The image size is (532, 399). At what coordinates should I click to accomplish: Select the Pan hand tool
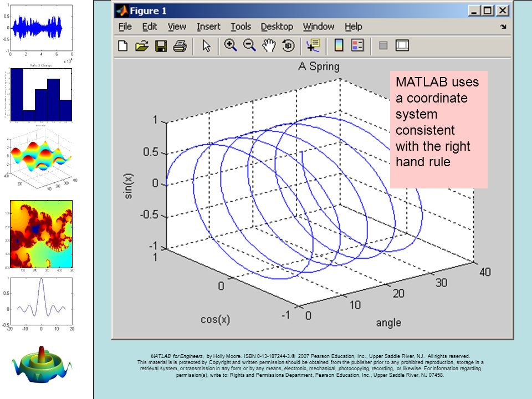click(x=269, y=45)
